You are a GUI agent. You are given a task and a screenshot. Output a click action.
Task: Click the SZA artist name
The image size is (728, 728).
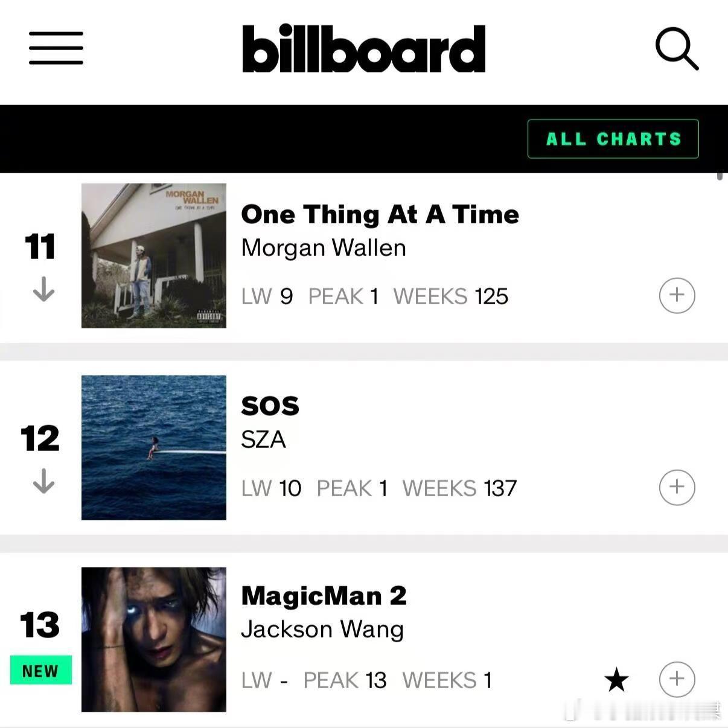coord(263,439)
